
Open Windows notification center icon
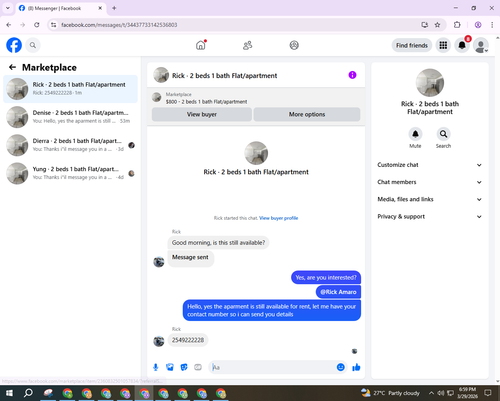pos(488,393)
